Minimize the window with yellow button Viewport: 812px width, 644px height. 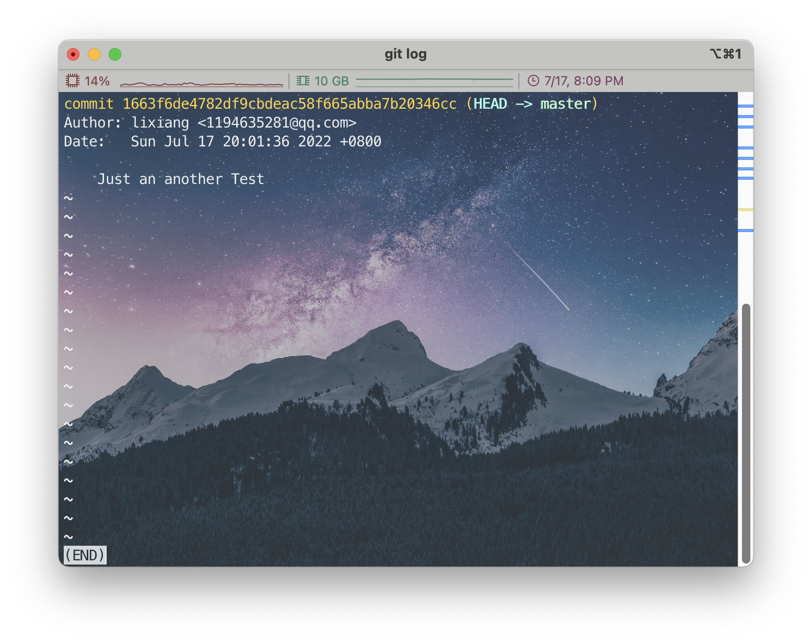(x=94, y=54)
